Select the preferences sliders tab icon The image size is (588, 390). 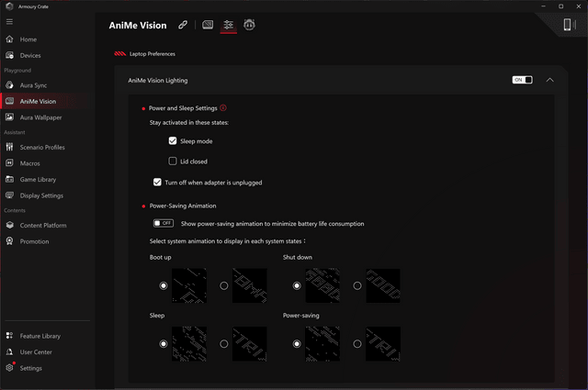click(x=229, y=25)
